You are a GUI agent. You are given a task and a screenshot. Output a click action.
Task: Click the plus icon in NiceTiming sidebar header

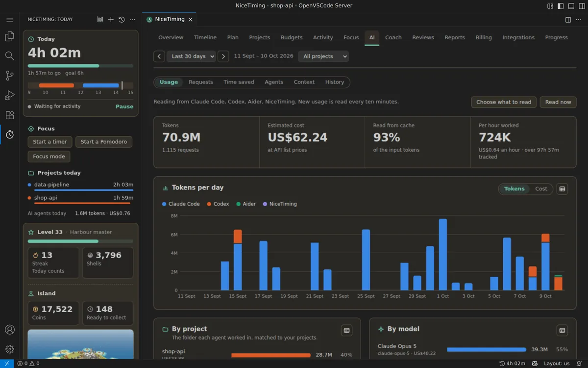click(x=111, y=20)
